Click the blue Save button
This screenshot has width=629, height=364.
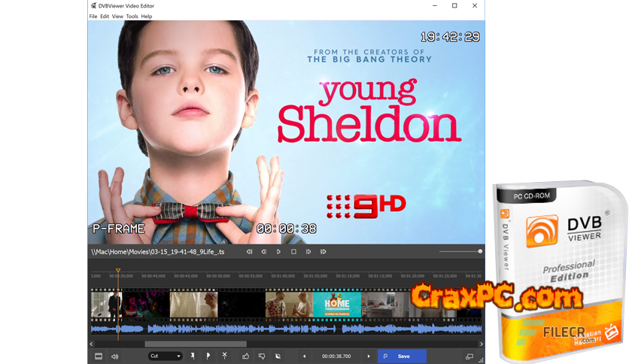coord(402,356)
